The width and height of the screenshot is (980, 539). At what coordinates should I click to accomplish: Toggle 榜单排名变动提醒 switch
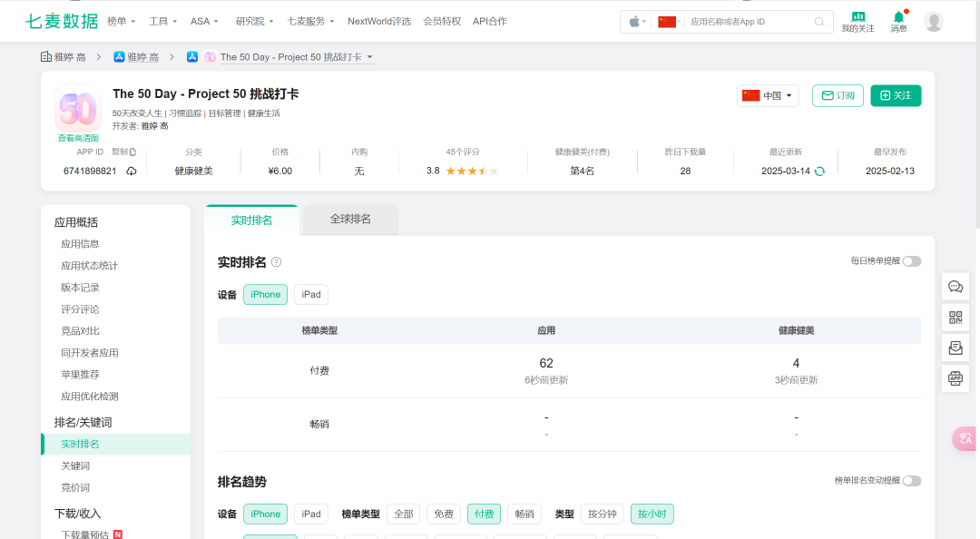pos(912,481)
